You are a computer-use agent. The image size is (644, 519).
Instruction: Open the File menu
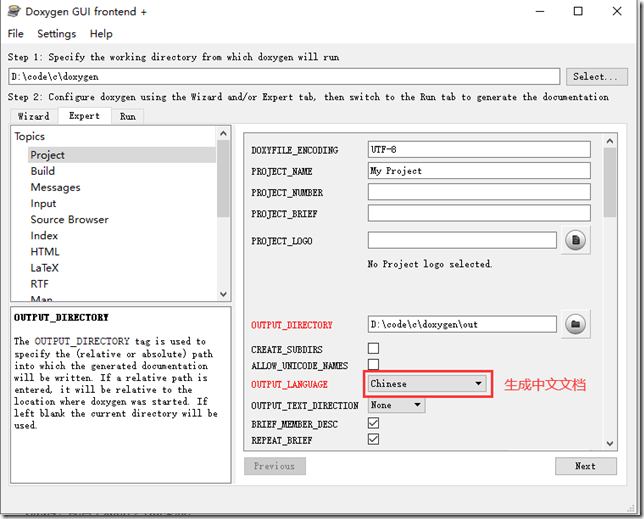coord(16,34)
